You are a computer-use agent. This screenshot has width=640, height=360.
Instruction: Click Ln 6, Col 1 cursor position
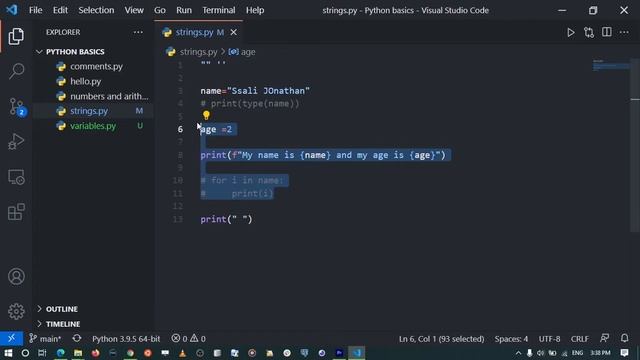441,339
